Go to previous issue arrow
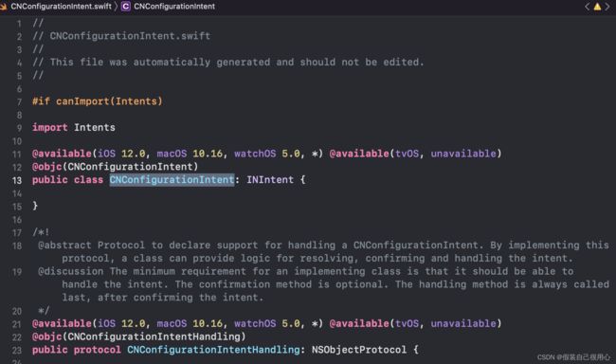Screen dimensions: 616x364 tap(587, 7)
